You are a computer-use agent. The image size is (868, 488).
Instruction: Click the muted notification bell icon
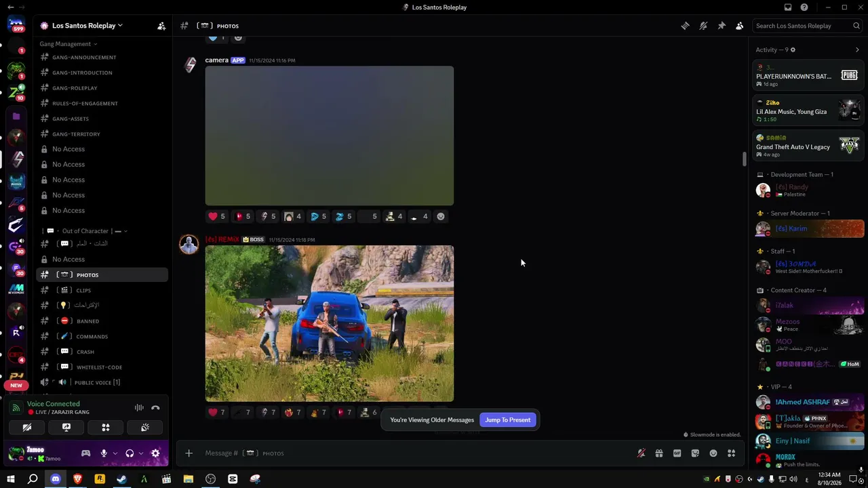(x=703, y=26)
